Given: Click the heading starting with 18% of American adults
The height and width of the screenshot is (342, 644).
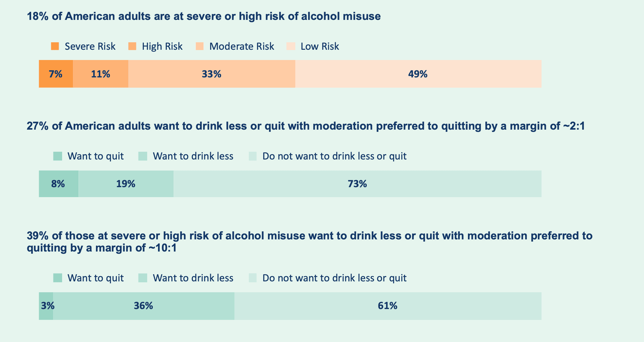Looking at the screenshot, I should pyautogui.click(x=204, y=16).
